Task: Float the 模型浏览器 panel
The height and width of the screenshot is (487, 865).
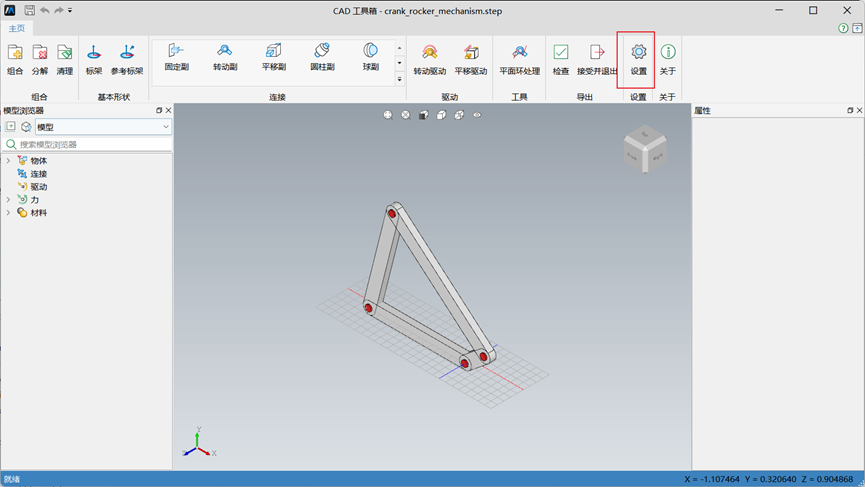Action: click(159, 110)
